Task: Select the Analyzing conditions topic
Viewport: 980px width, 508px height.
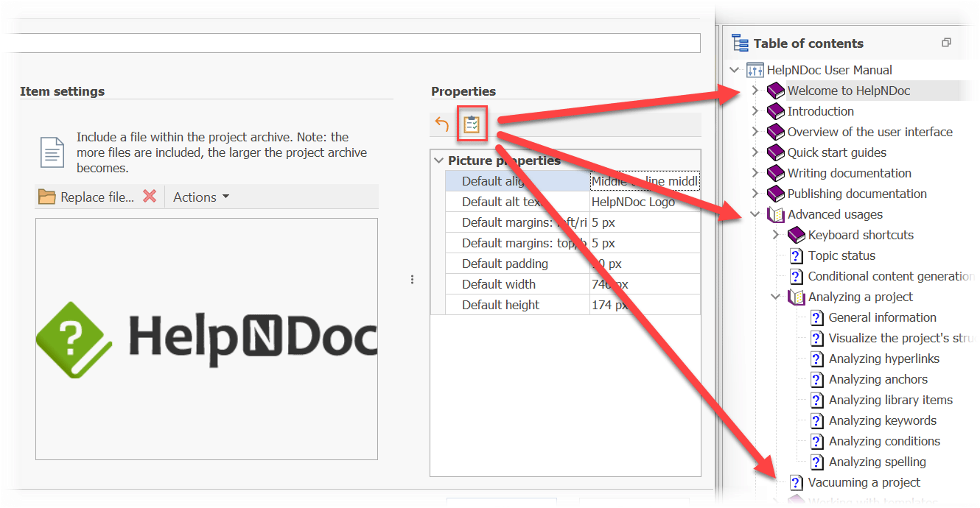Action: pos(884,441)
